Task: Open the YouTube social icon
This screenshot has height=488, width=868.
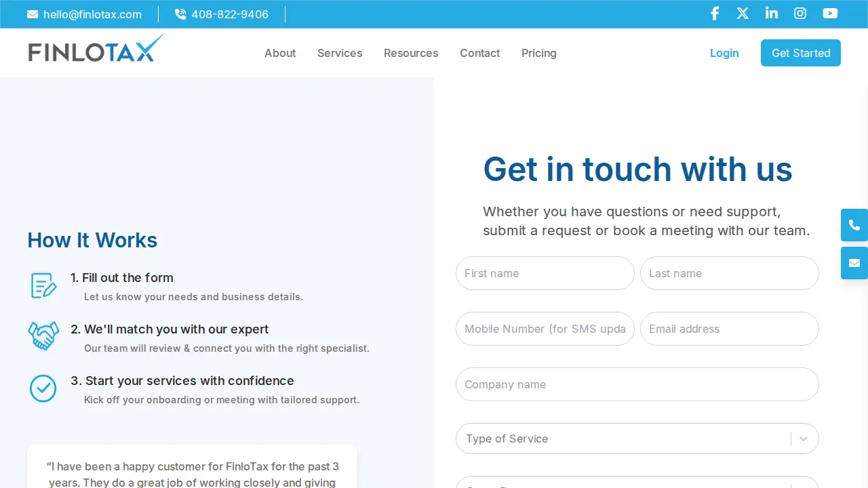Action: coord(830,14)
